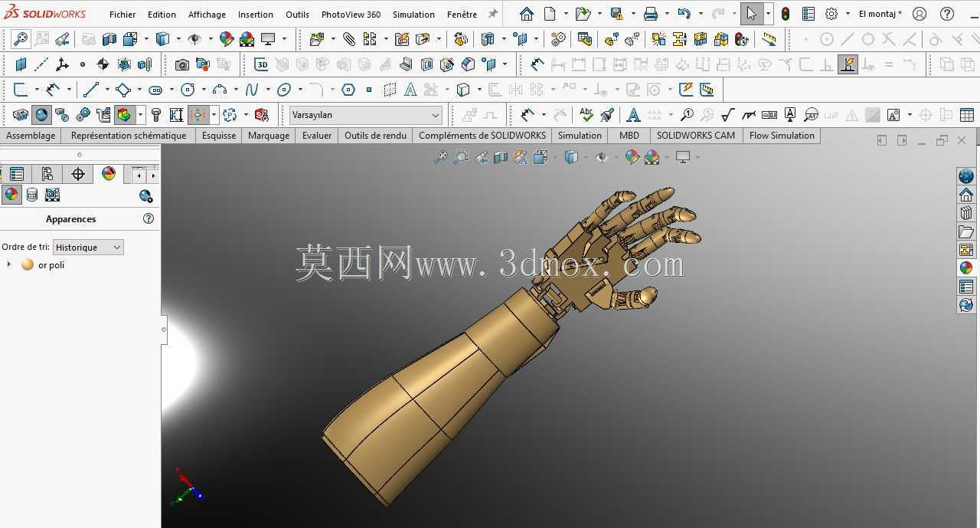The image size is (980, 528).
Task: Click the paperclip attachment icon
Action: [349, 38]
